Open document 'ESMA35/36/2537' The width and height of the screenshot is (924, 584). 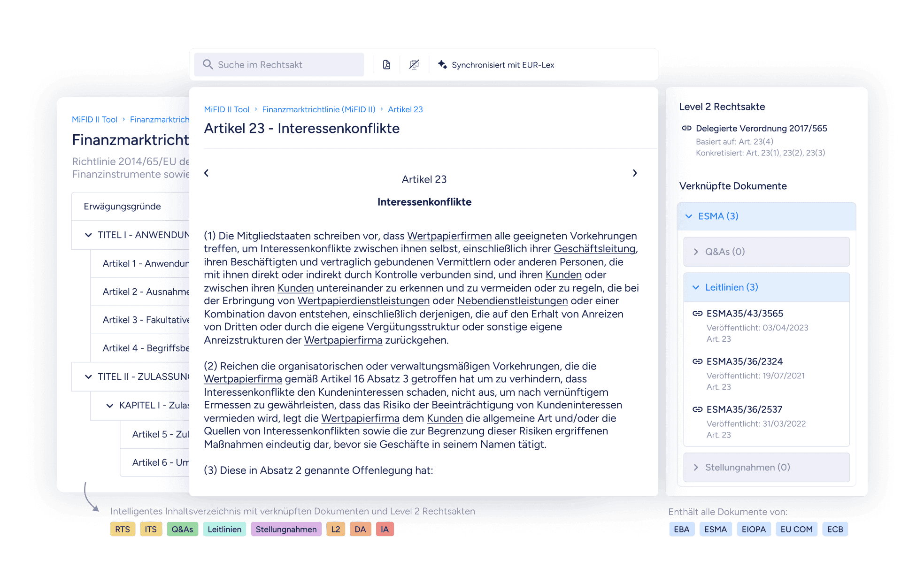pyautogui.click(x=745, y=409)
